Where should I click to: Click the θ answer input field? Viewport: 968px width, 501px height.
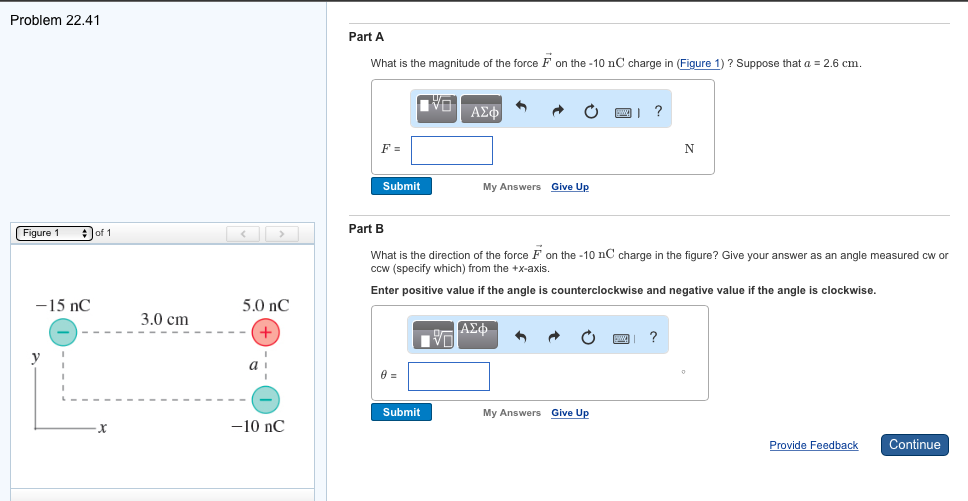pyautogui.click(x=449, y=376)
